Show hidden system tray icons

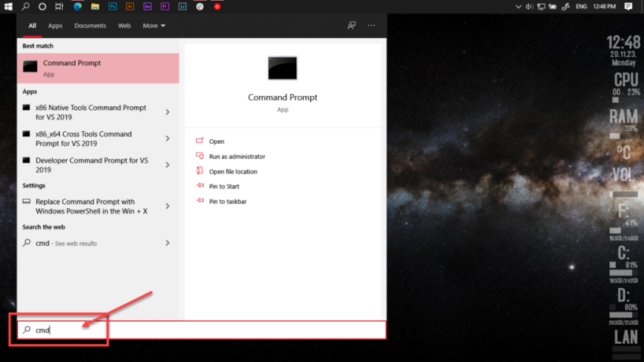click(518, 7)
